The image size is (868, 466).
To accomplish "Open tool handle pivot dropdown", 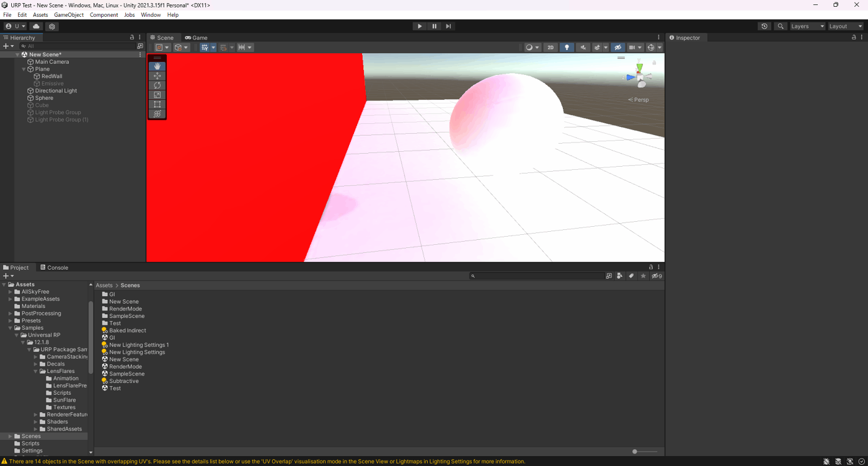I will click(162, 47).
